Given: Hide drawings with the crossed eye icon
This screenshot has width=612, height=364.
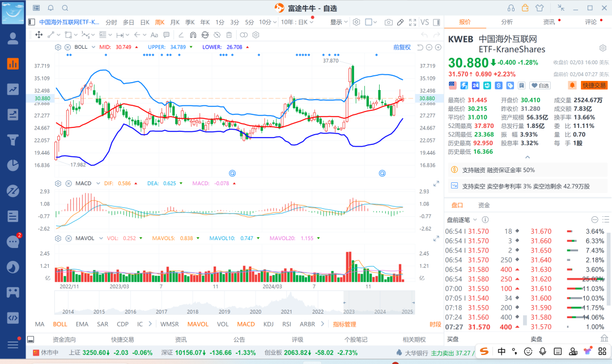Looking at the screenshot, I should tap(217, 35).
